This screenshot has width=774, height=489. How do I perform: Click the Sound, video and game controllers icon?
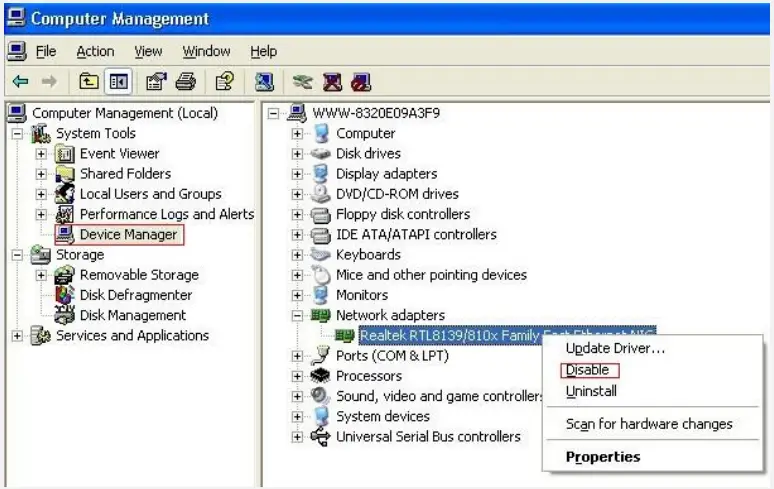click(x=320, y=396)
